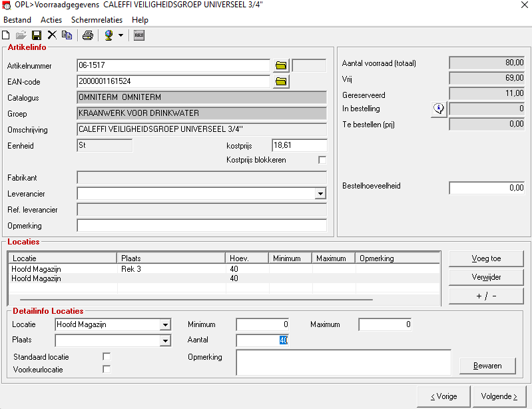Open the dropdown arrow beside the globe icon
The height and width of the screenshot is (409, 532).
(x=121, y=35)
